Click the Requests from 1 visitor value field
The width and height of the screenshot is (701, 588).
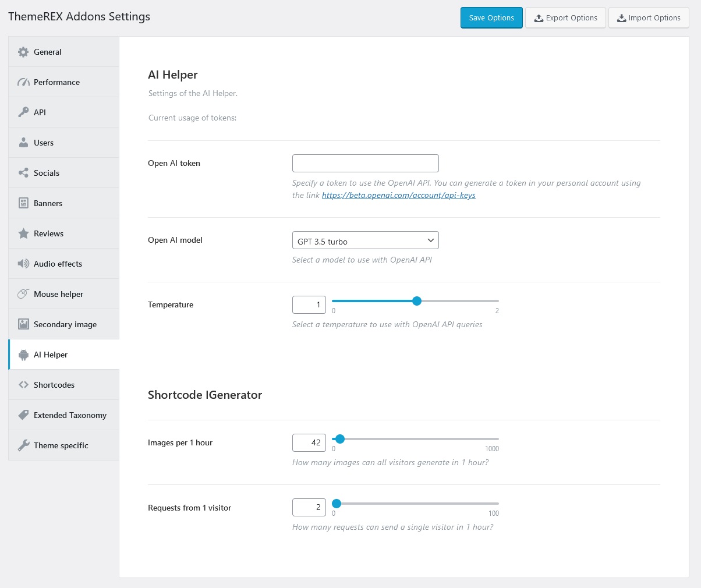[309, 507]
